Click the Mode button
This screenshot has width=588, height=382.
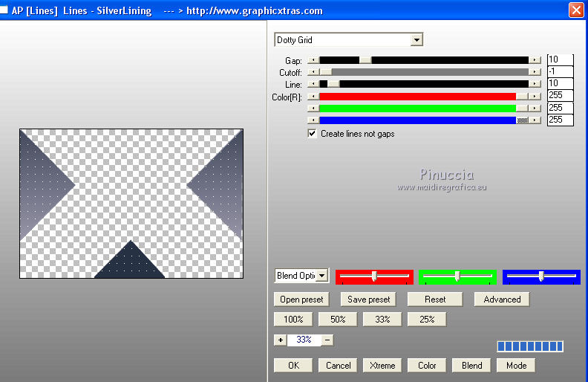click(516, 366)
